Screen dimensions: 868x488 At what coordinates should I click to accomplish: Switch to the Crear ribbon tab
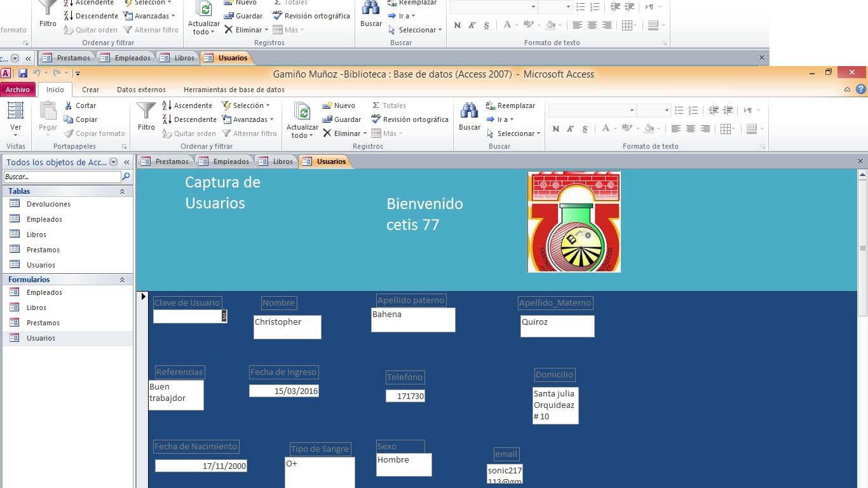91,90
